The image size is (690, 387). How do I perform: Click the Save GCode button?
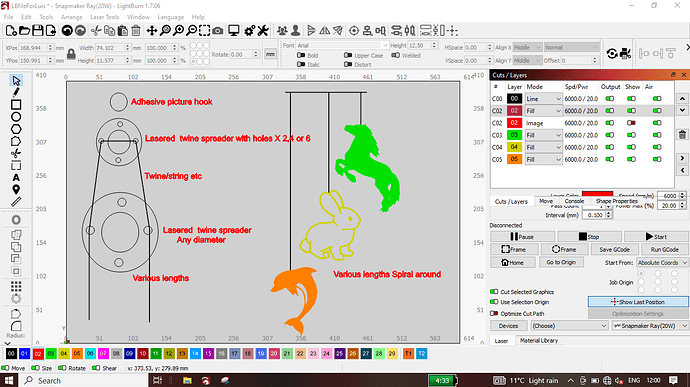tap(614, 249)
